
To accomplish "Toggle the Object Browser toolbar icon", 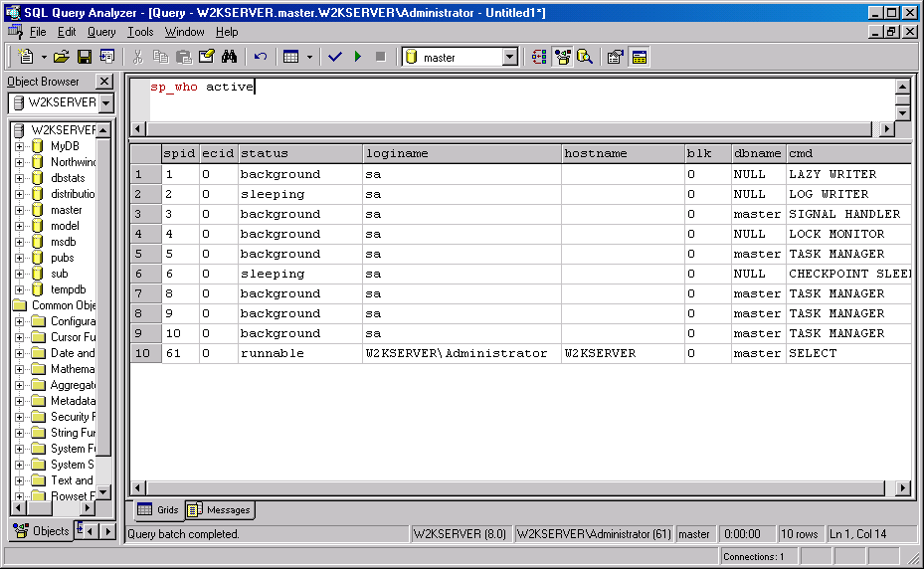I will [562, 58].
